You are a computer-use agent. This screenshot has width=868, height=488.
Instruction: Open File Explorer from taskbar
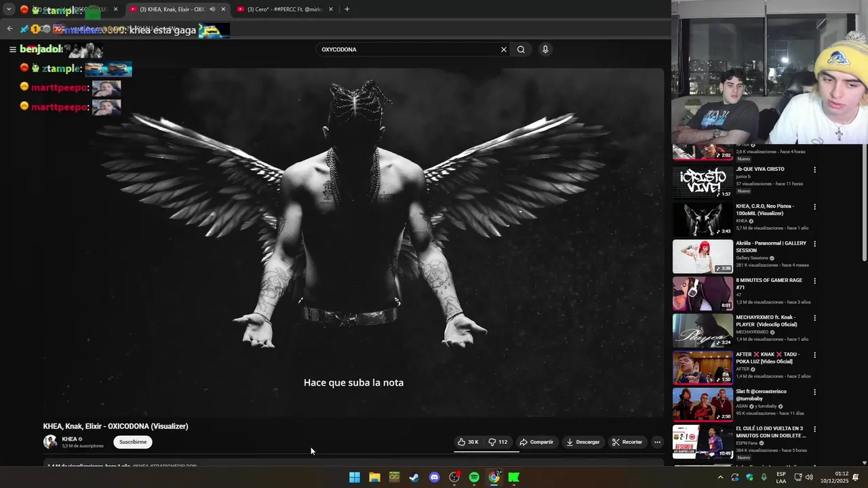374,477
